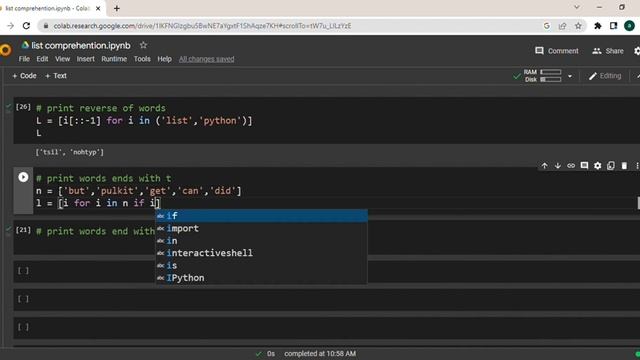Add a new Text cell
Image resolution: width=640 pixels, height=360 pixels.
click(x=56, y=76)
